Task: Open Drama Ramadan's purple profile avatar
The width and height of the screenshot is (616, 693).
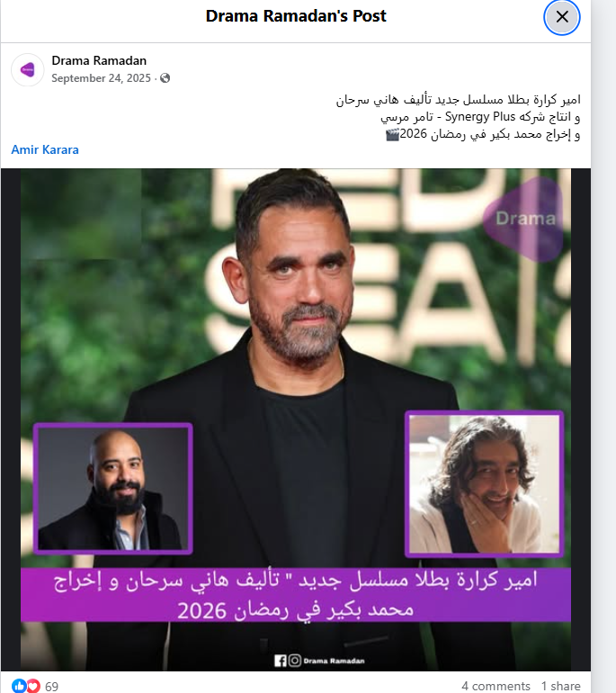Action: point(27,70)
